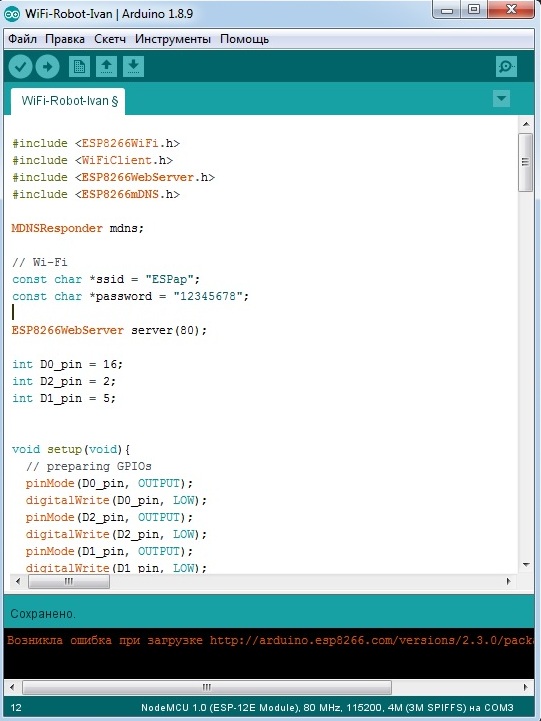541x721 pixels.
Task: Click the editor vertical scrollbar thumb
Action: 525,162
